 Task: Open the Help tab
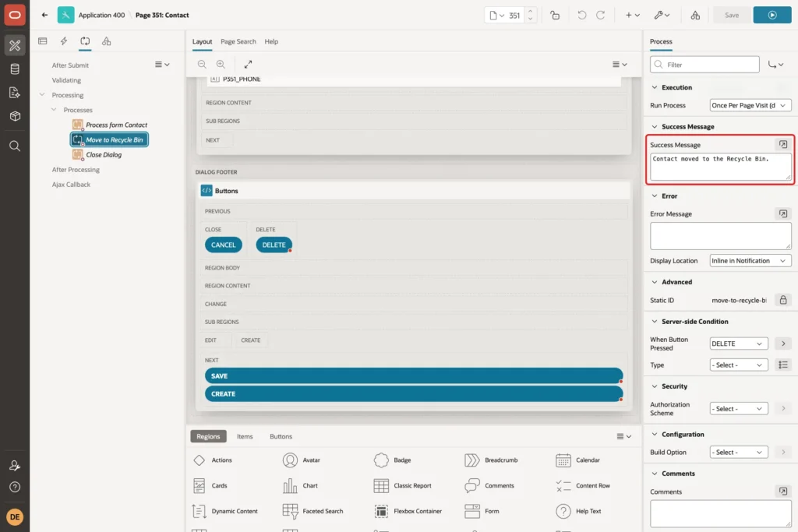click(271, 41)
